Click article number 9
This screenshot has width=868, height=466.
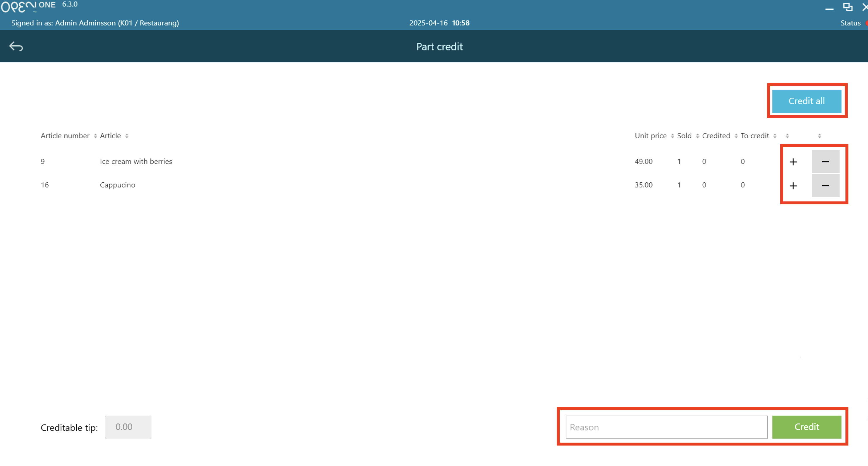point(42,162)
